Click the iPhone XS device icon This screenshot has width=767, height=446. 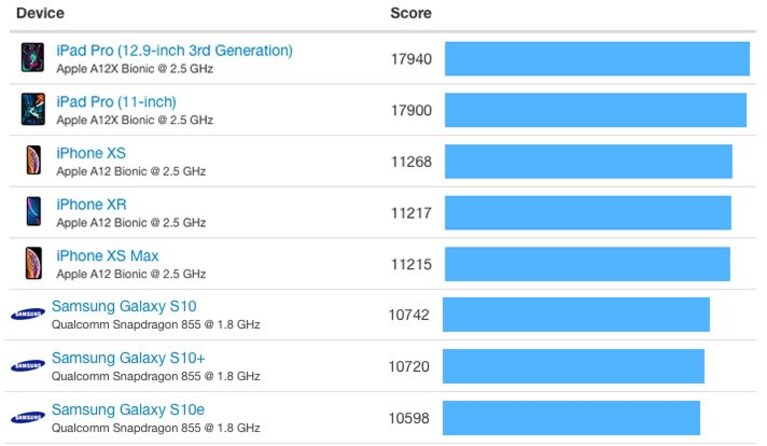pyautogui.click(x=34, y=160)
